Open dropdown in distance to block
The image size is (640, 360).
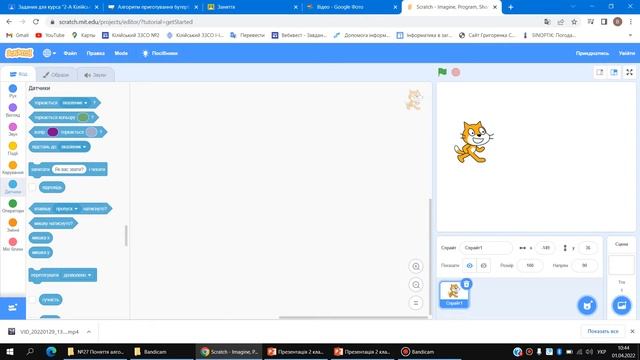(x=73, y=147)
